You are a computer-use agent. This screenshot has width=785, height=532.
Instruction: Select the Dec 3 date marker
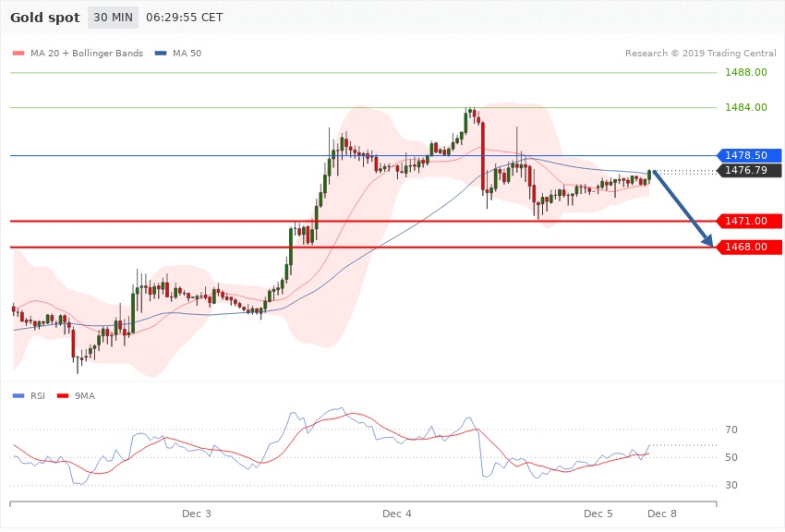point(197,513)
